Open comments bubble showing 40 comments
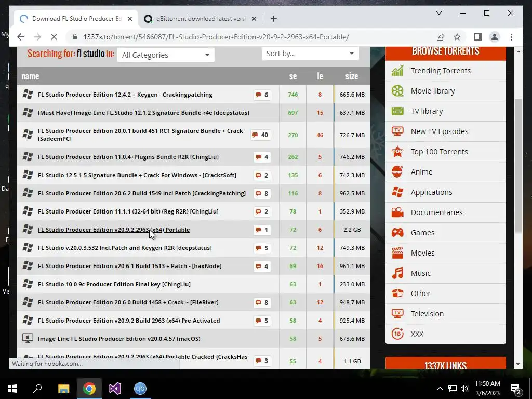The image size is (532, 399). (261, 135)
